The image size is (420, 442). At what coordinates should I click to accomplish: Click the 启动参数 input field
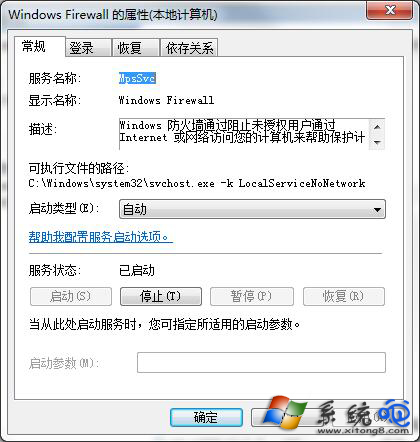[261, 362]
